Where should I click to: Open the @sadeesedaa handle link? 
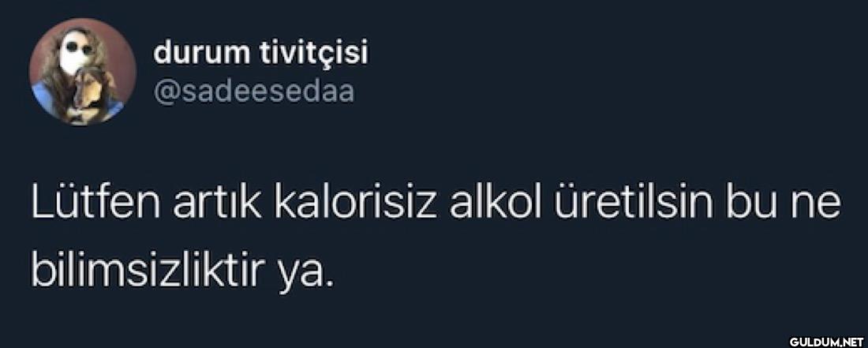[253, 93]
